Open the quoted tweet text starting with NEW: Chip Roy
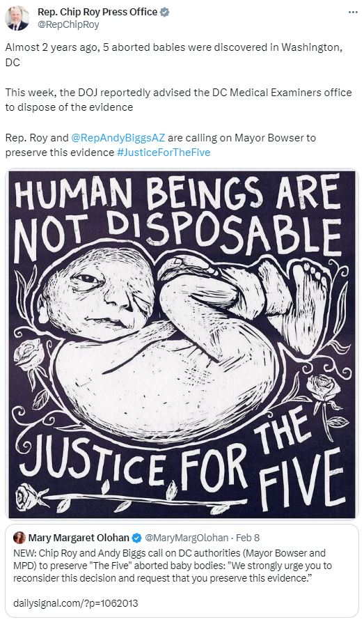The image size is (364, 622). (x=173, y=566)
